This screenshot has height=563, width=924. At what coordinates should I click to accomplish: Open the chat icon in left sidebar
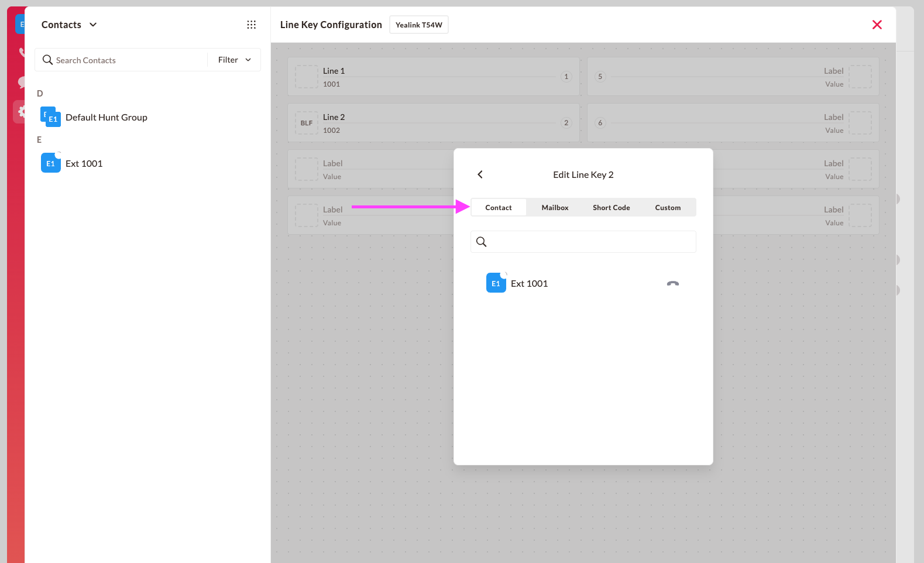click(21, 83)
